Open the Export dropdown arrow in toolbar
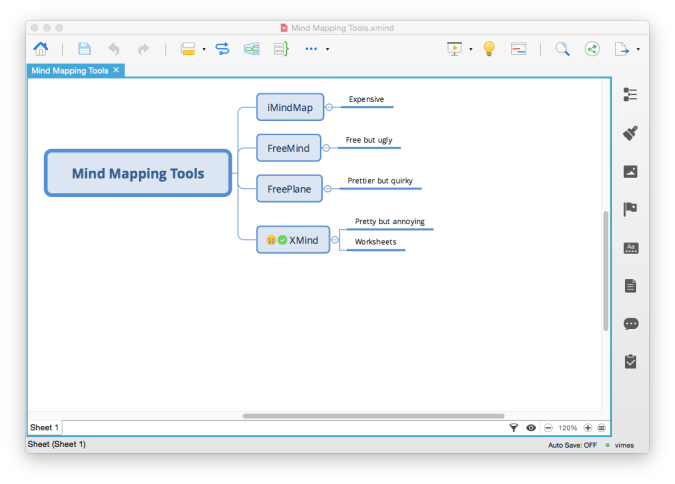 tap(638, 49)
